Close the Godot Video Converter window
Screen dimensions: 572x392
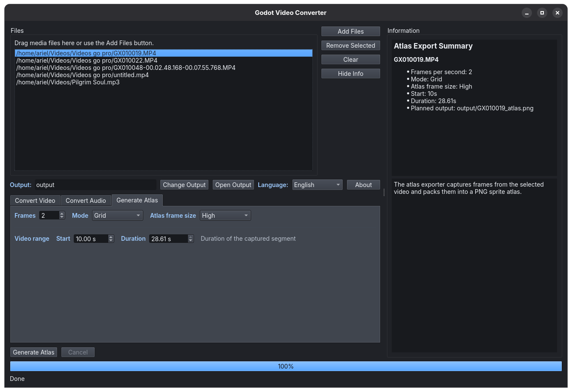558,13
